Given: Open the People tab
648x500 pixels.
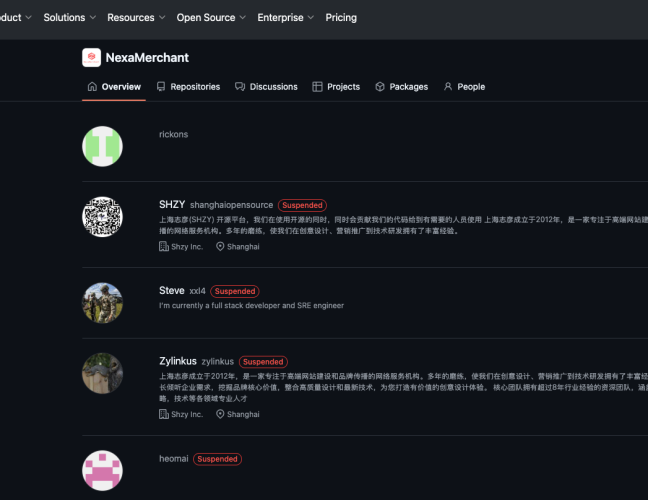Looking at the screenshot, I should [464, 87].
